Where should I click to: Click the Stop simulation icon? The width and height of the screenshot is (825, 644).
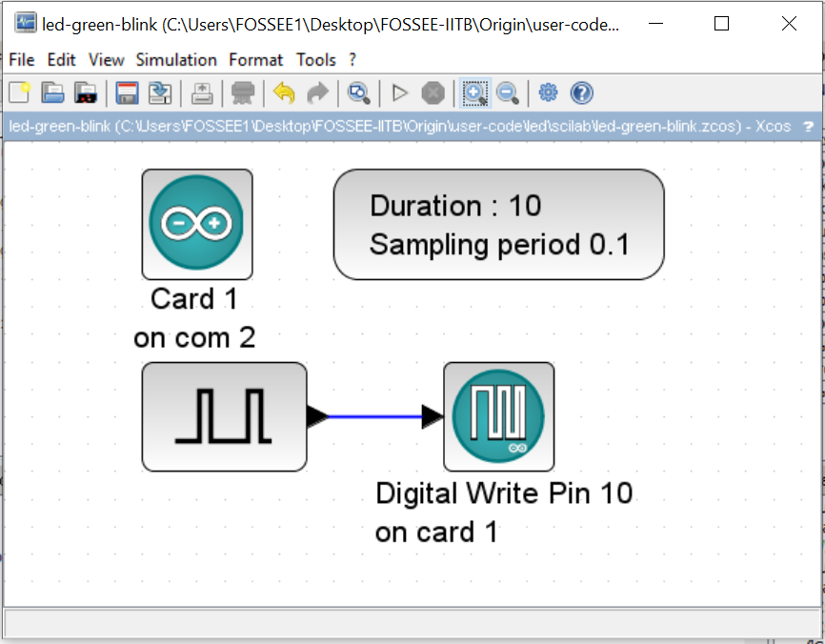click(x=433, y=93)
